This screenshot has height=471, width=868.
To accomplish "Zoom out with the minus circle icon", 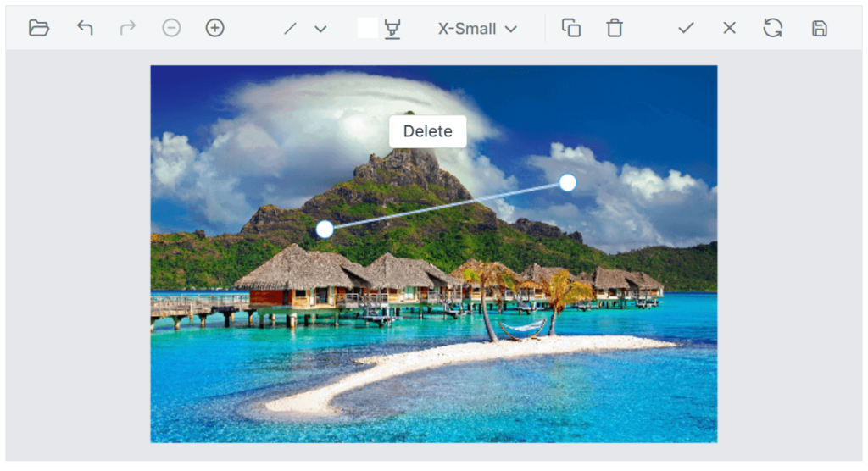I will click(x=171, y=28).
